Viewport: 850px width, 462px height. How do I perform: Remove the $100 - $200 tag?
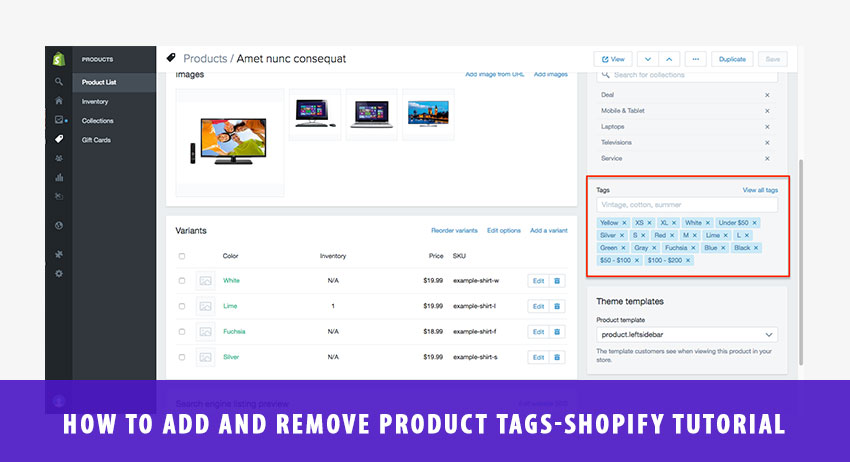(x=688, y=260)
